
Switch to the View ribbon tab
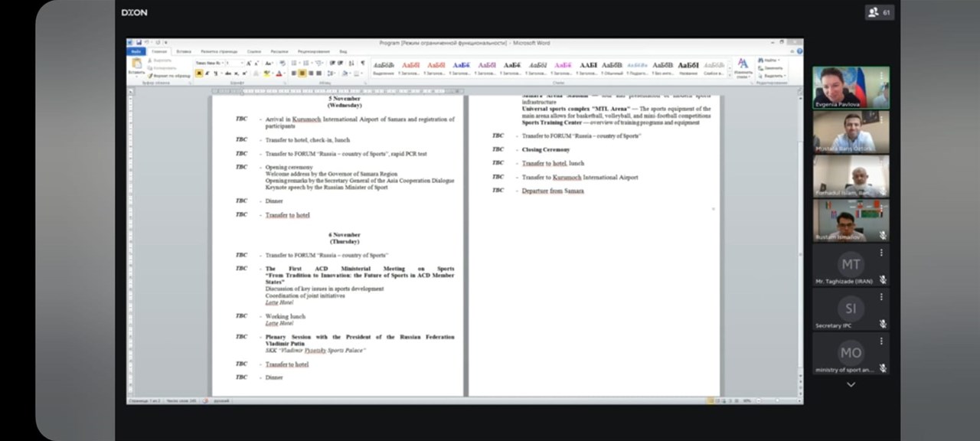pyautogui.click(x=343, y=51)
